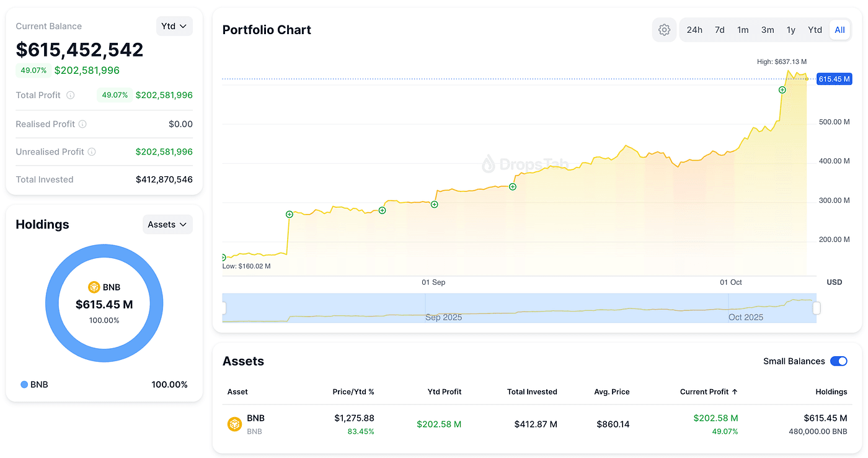Choose the All timeframe tab
This screenshot has width=868, height=458.
(839, 30)
